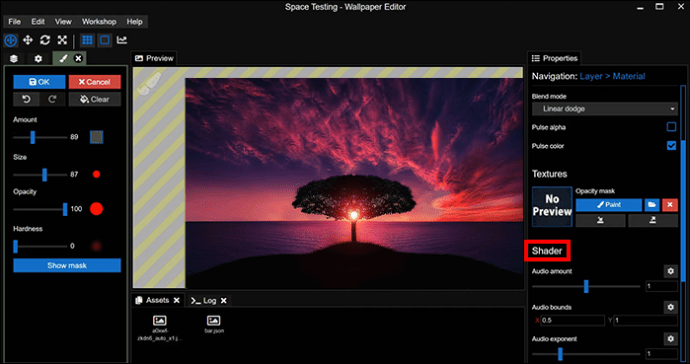Open Audio exponent gear settings
This screenshot has width=690, height=364.
[670, 339]
